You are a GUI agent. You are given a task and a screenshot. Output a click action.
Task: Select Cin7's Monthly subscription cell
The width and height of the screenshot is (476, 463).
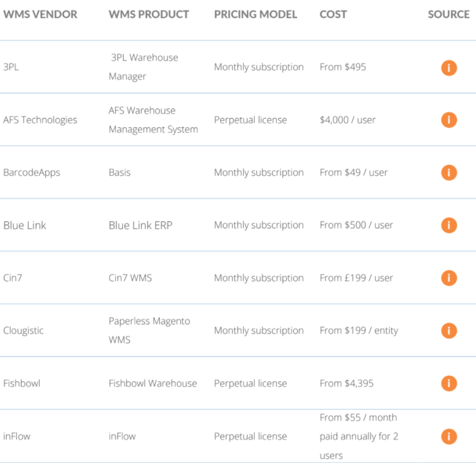[x=259, y=278]
